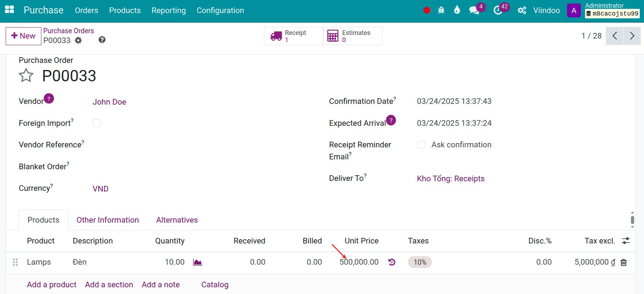Click Add a product
The height and width of the screenshot is (294, 644).
click(x=52, y=284)
